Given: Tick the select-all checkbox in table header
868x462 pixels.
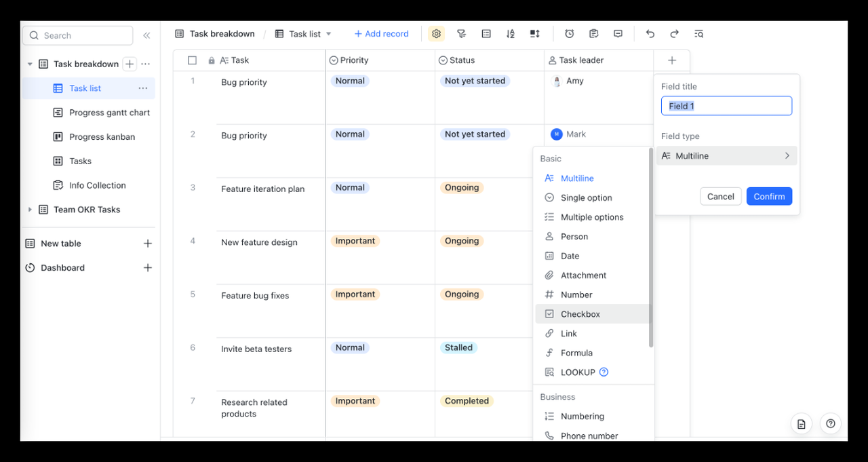Looking at the screenshot, I should tap(192, 60).
